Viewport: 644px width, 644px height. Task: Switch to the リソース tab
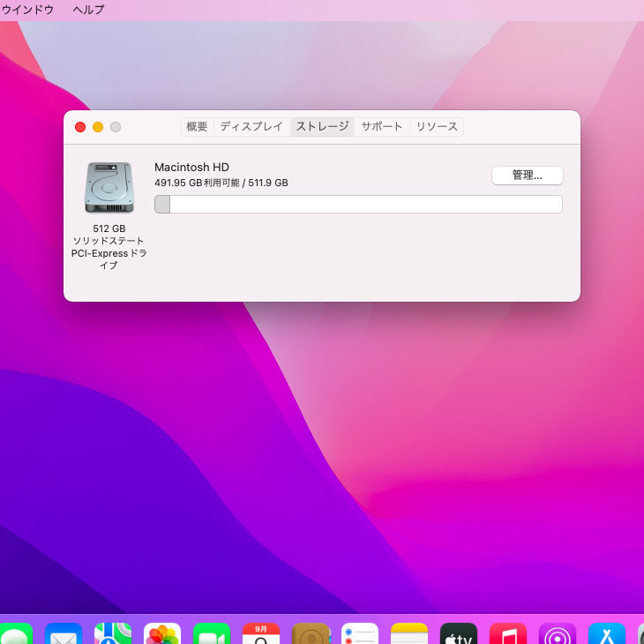tap(437, 126)
